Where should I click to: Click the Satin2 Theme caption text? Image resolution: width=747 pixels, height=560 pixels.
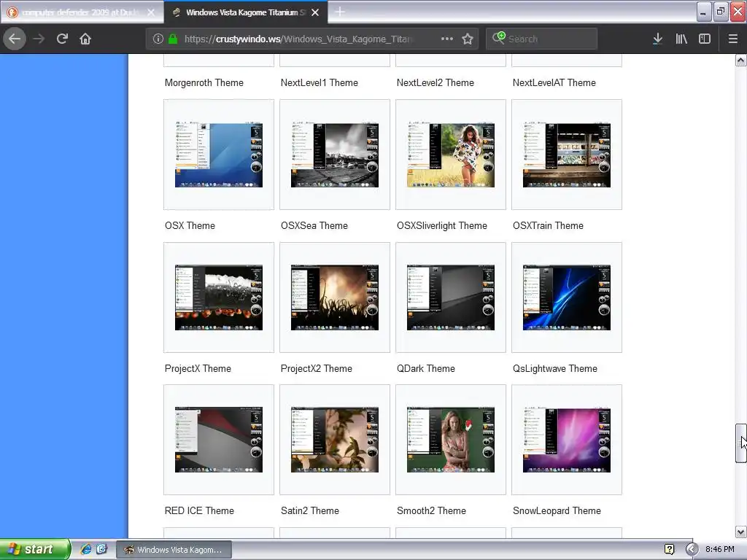point(309,511)
